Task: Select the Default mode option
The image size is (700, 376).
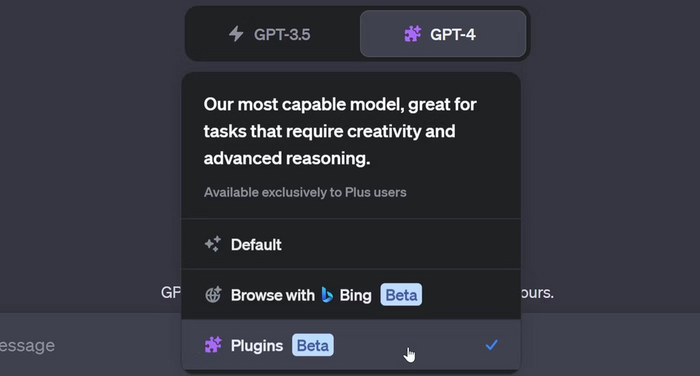Action: point(351,244)
